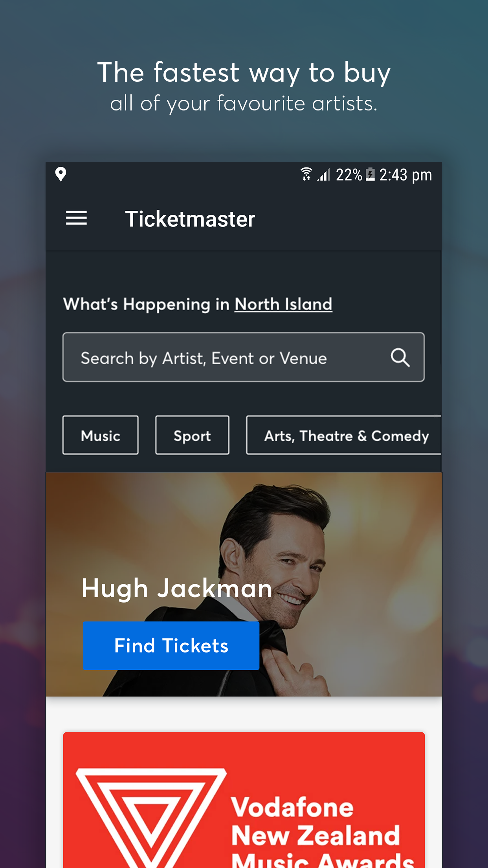Tap the What's Happening in heading

tap(146, 304)
